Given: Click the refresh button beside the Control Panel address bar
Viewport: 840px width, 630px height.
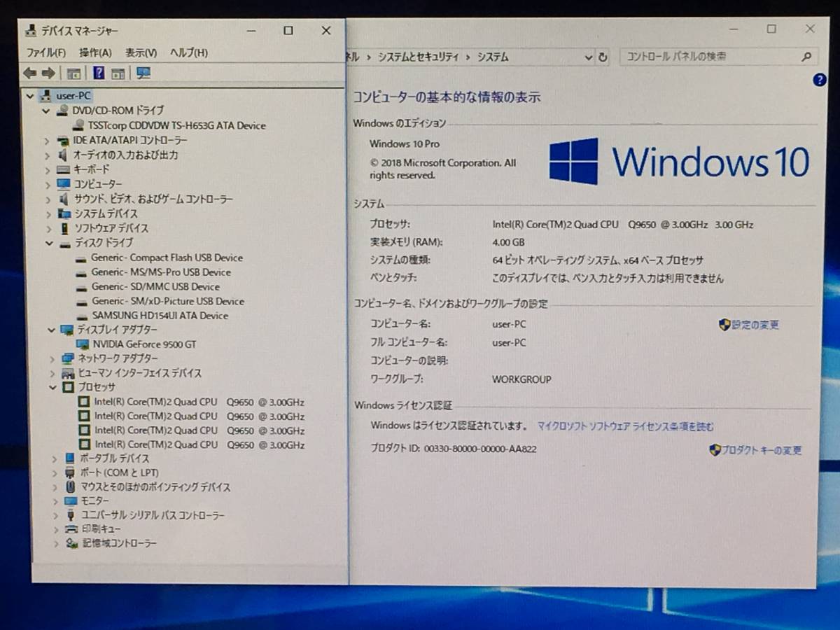Looking at the screenshot, I should (x=603, y=57).
